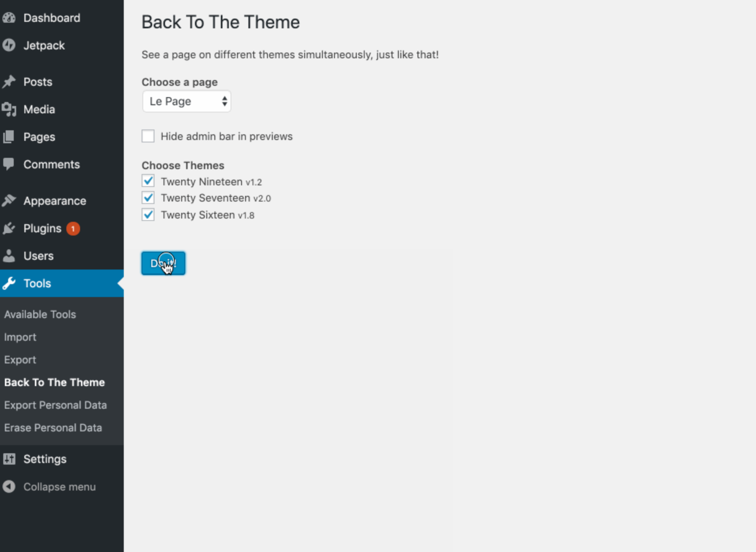Open Erase Personal Data submenu
The height and width of the screenshot is (552, 756).
(x=53, y=428)
